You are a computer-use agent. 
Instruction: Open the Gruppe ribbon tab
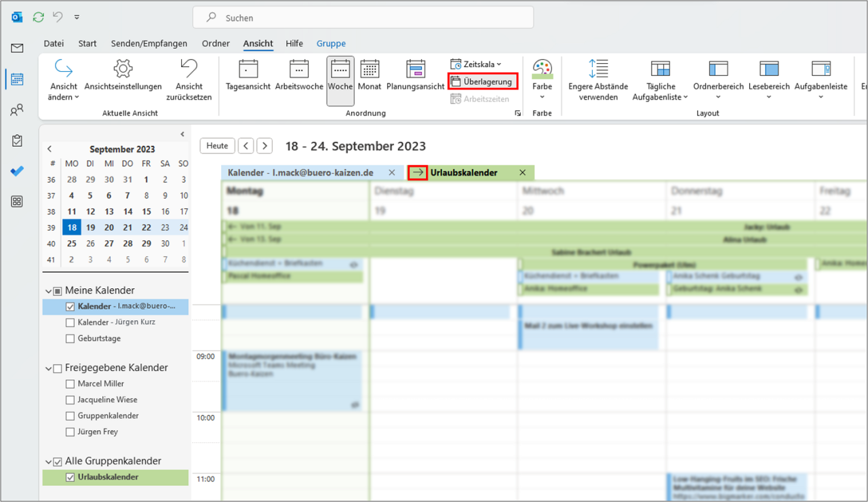coord(331,43)
